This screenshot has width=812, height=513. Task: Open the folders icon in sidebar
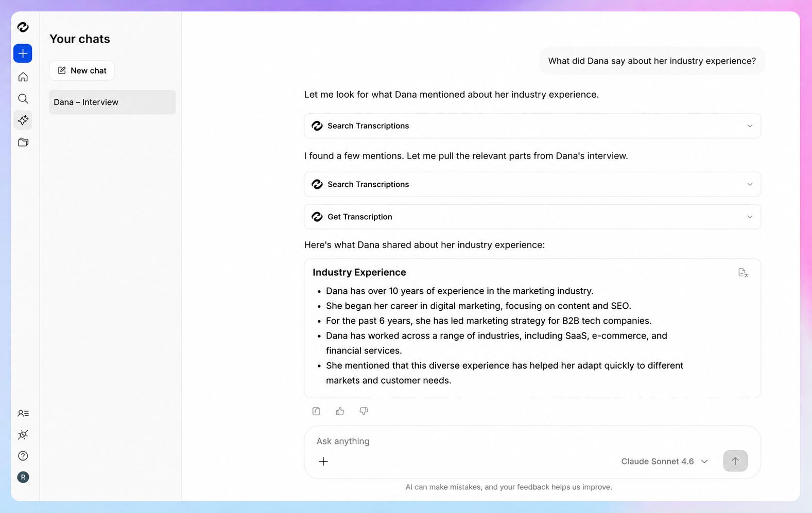pyautogui.click(x=23, y=142)
